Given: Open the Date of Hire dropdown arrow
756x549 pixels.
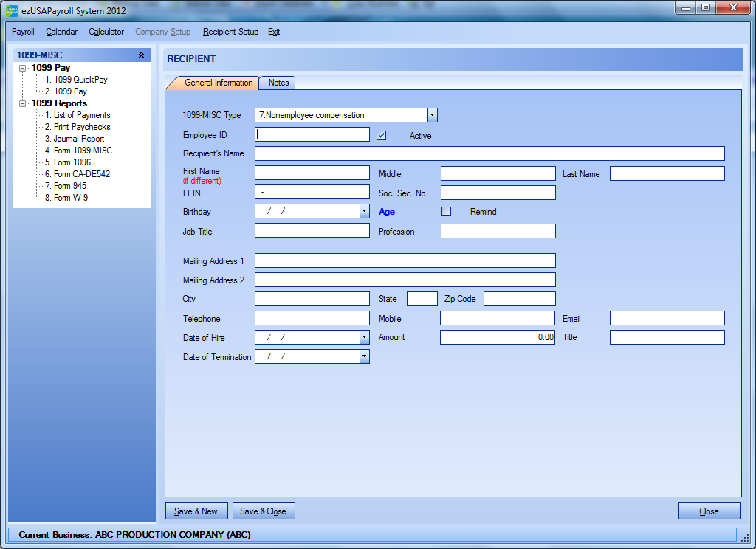Looking at the screenshot, I should coord(363,337).
